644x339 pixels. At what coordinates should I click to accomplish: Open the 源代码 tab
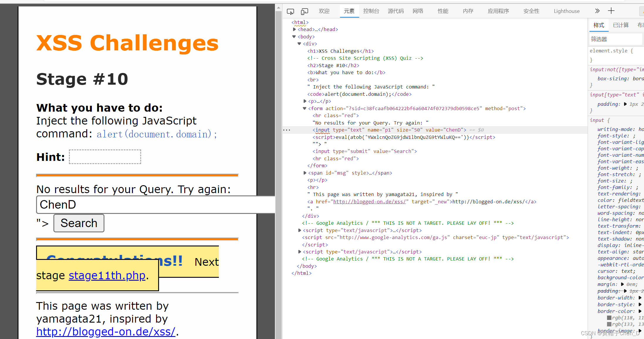pos(396,11)
